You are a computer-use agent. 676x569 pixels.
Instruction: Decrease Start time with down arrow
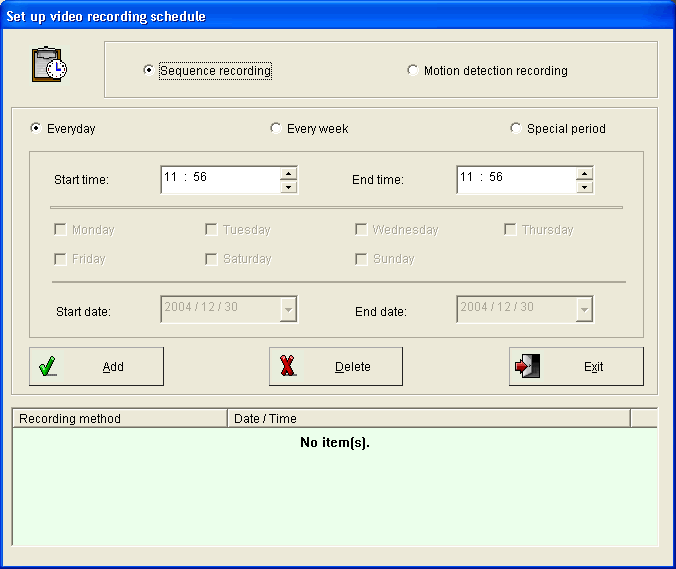pos(289,186)
